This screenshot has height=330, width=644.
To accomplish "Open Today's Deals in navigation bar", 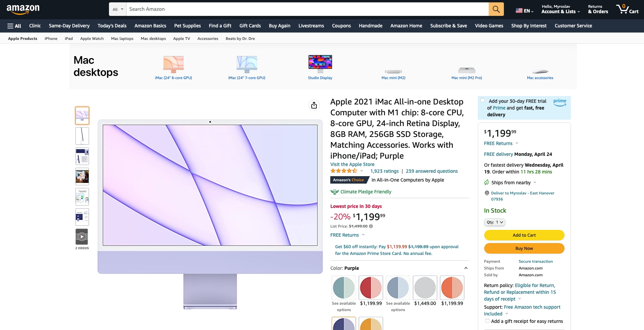I will (112, 26).
